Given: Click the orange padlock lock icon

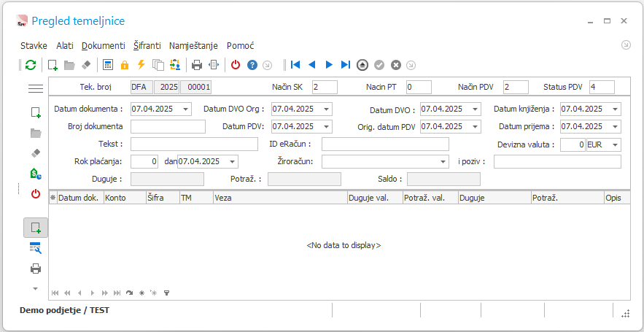Looking at the screenshot, I should tap(125, 65).
